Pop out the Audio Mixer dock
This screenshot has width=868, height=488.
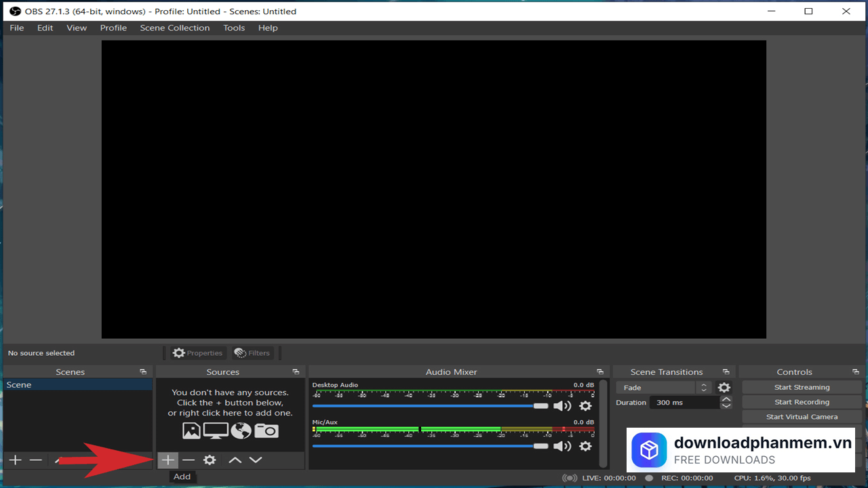600,372
